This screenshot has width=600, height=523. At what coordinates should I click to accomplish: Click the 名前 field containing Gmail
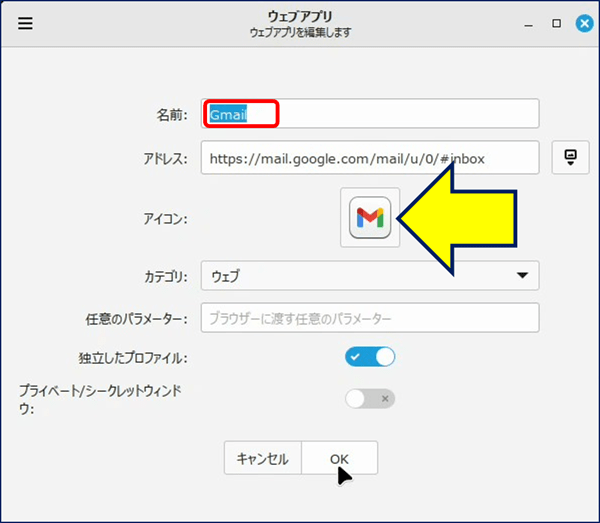(x=370, y=114)
